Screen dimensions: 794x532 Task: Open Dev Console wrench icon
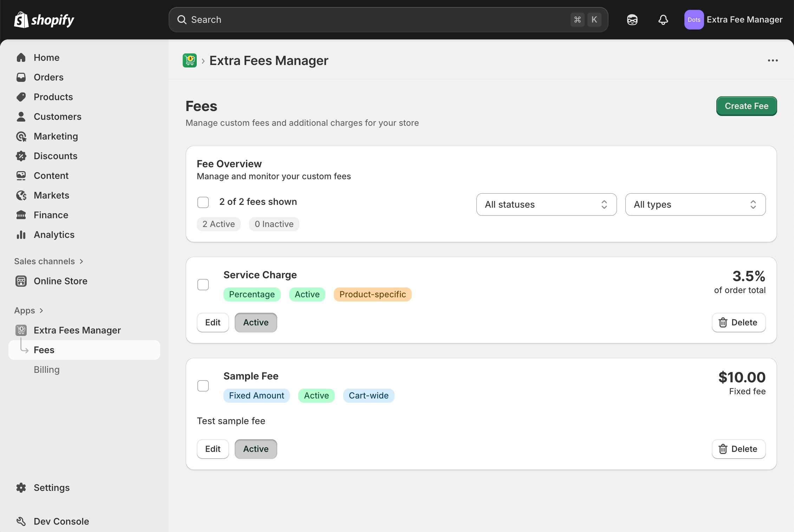21,521
